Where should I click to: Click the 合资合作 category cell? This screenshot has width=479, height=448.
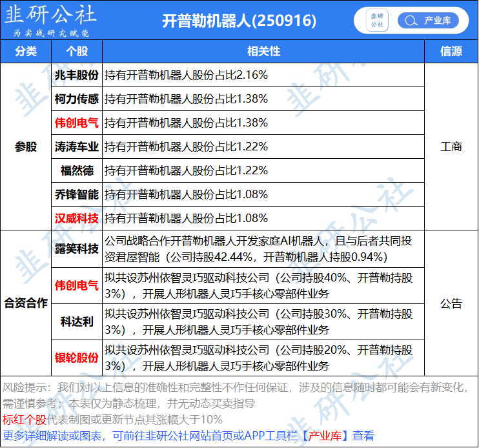point(26,303)
